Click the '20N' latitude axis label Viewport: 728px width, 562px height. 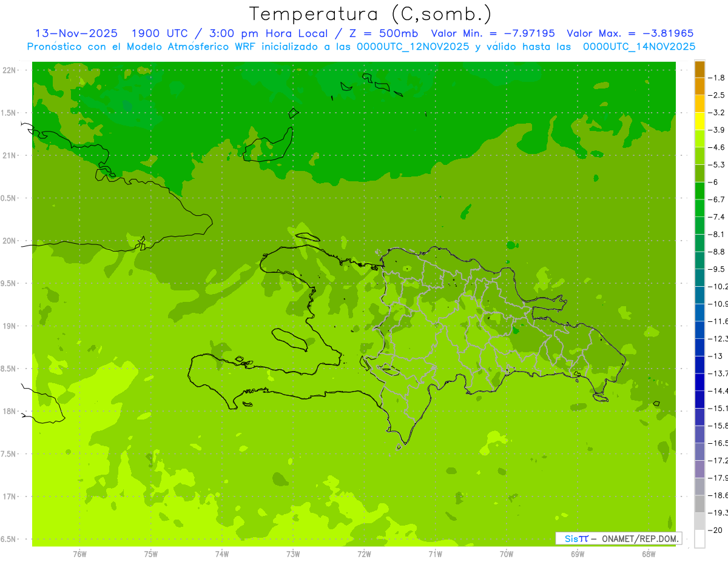10,241
